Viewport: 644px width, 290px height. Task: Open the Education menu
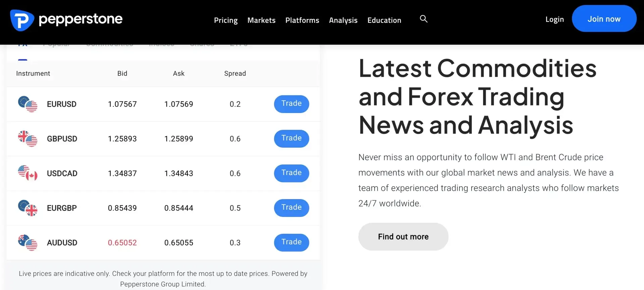384,20
